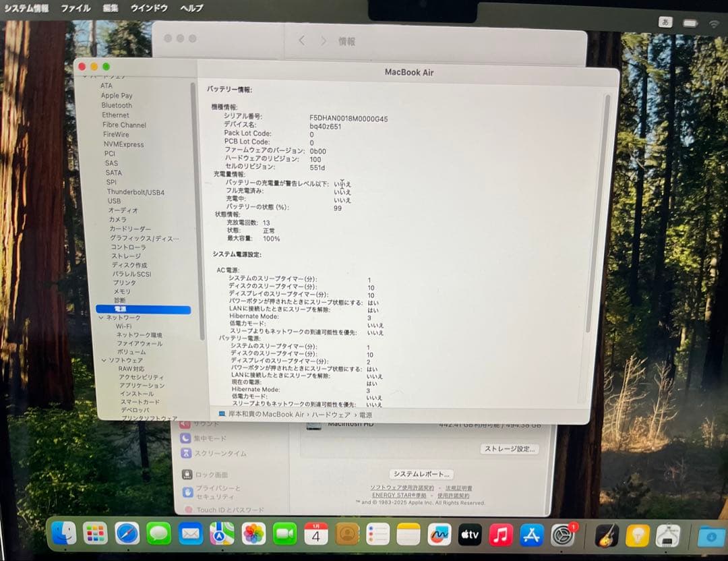Click the back chevron in the 情報 window
The height and width of the screenshot is (561, 728).
pos(301,40)
